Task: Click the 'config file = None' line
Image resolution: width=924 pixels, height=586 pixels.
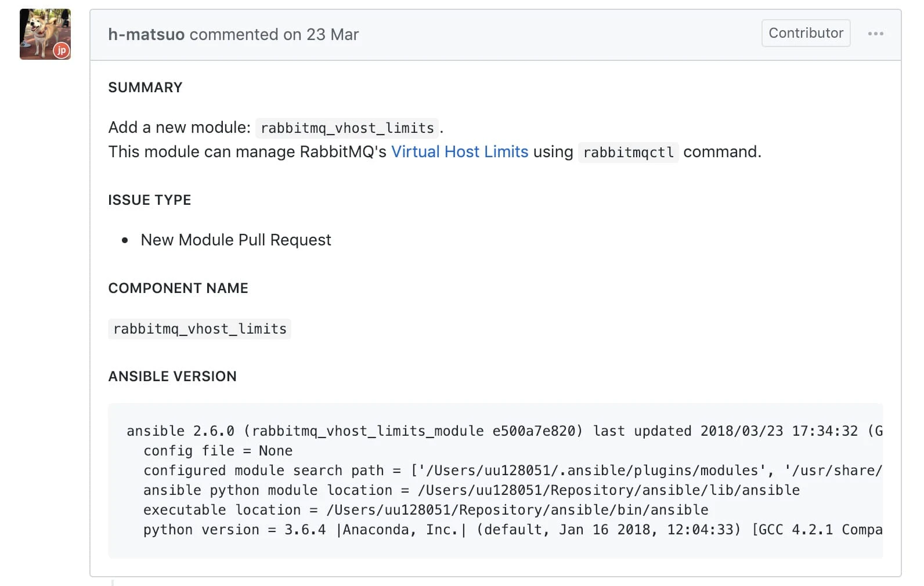Action: [x=218, y=451]
